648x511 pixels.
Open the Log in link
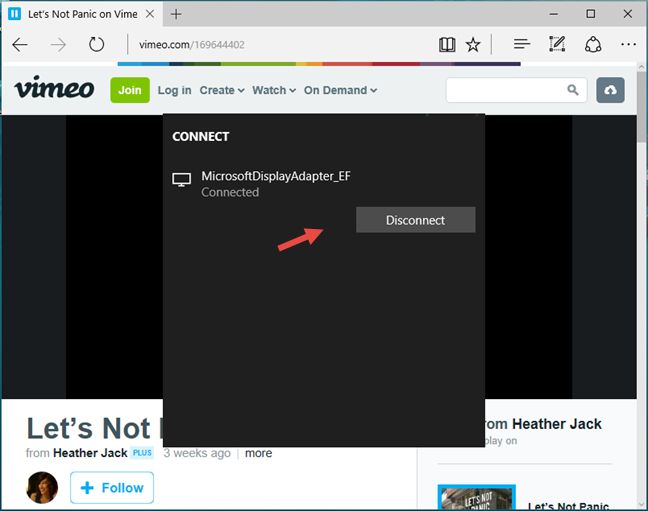tap(174, 90)
